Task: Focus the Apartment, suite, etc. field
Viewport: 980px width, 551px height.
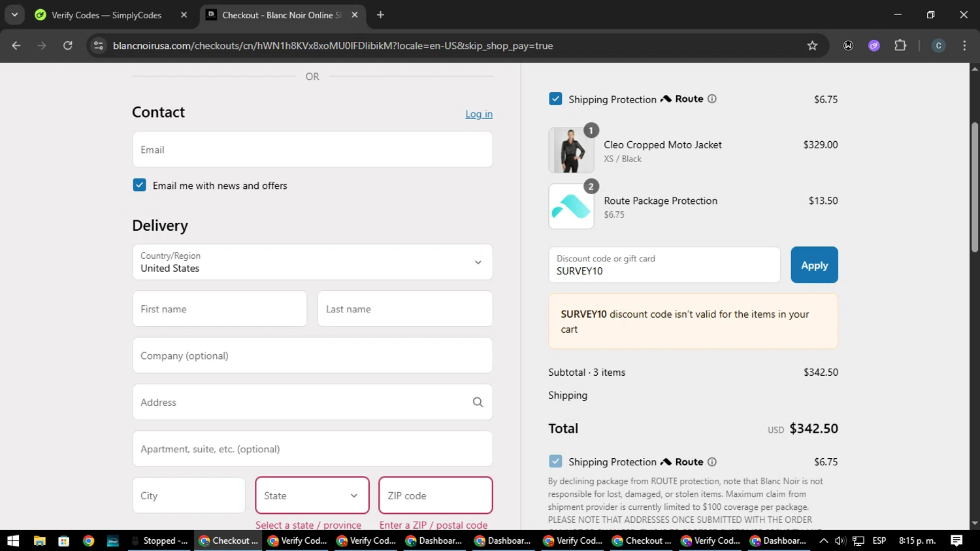Action: coord(312,448)
